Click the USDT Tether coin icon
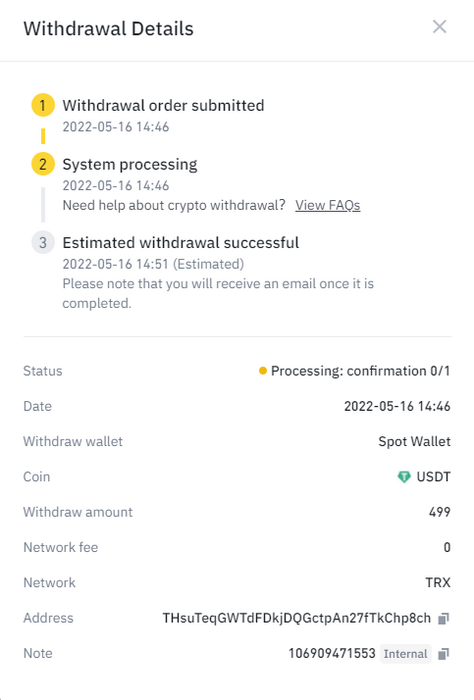Image resolution: width=474 pixels, height=700 pixels. coord(404,477)
